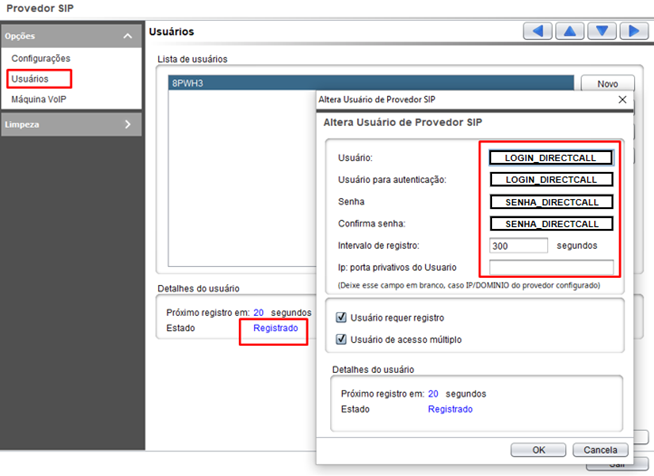Click the Confirma senha field
This screenshot has width=654, height=476.
tap(551, 224)
